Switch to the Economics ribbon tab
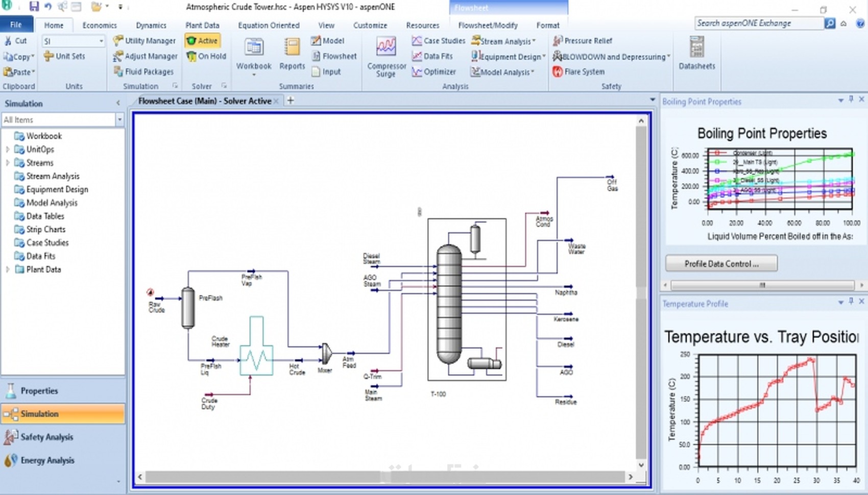Image resolution: width=868 pixels, height=495 pixels. pos(100,25)
